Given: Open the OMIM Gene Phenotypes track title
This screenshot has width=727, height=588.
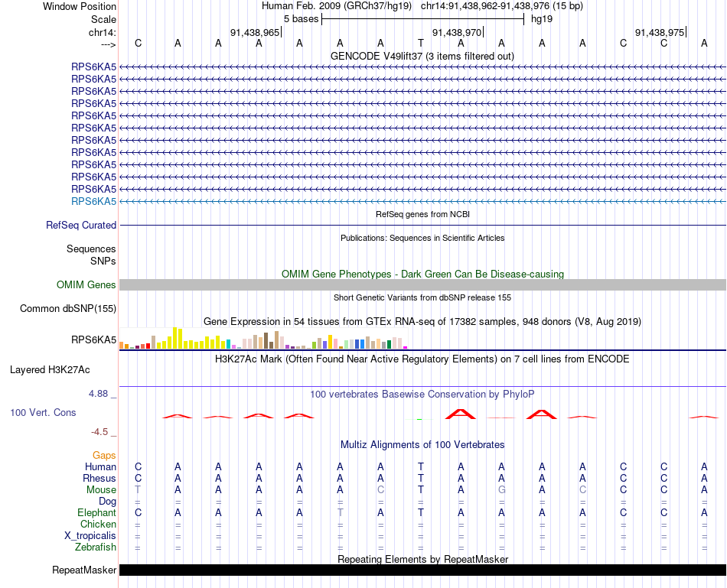Looking at the screenshot, I should (422, 274).
